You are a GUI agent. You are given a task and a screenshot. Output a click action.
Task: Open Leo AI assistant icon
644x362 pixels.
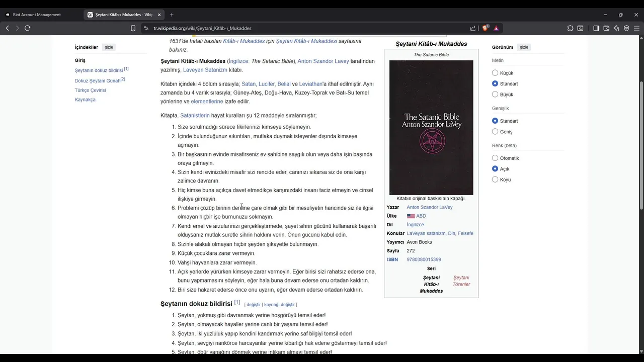tap(616, 28)
